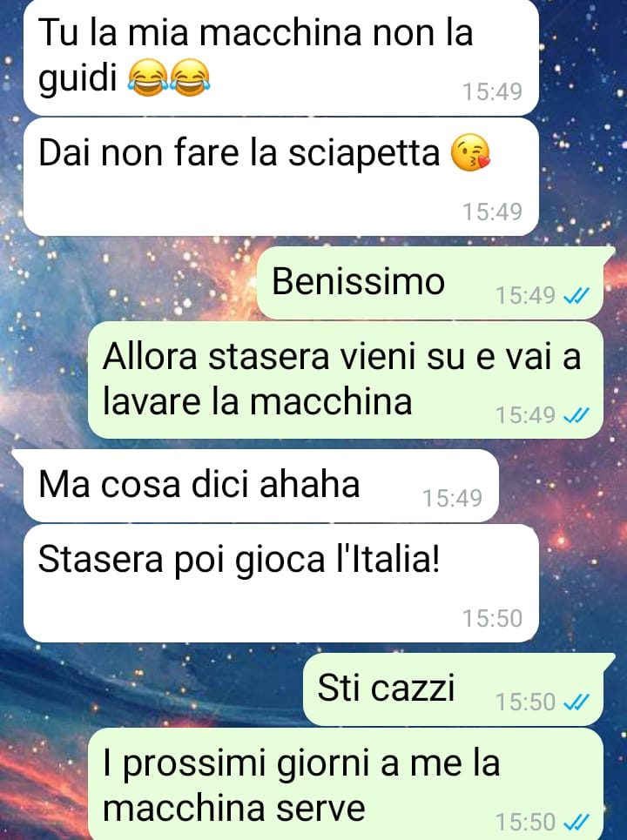Viewport: 627px width, 840px height.
Task: Tap the "Allora stasera vieni su" message bubble
Action: [x=346, y=380]
